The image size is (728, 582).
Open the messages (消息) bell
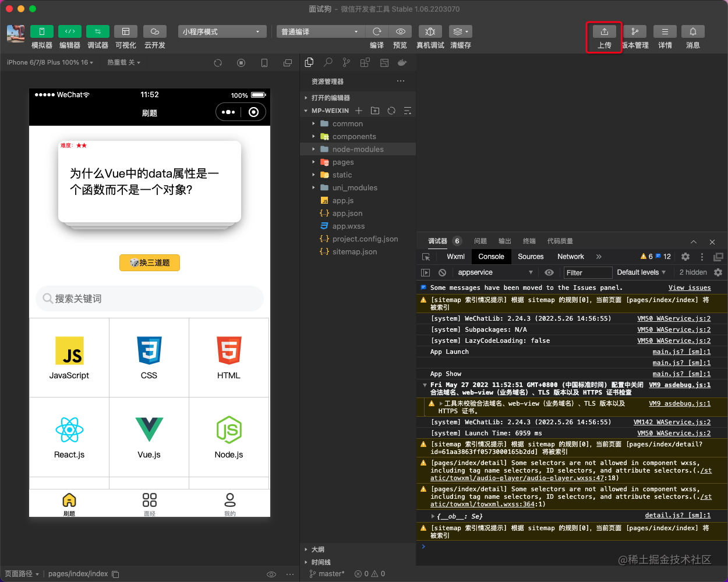693,31
